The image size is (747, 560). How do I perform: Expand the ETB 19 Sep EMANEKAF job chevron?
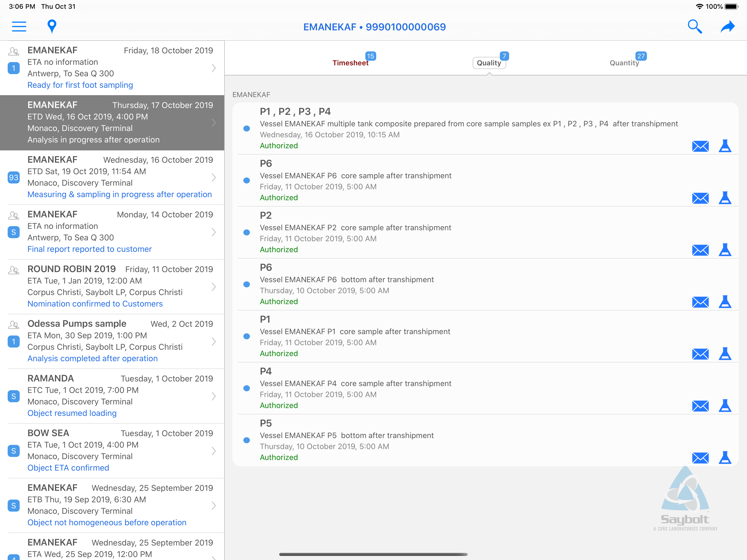214,506
